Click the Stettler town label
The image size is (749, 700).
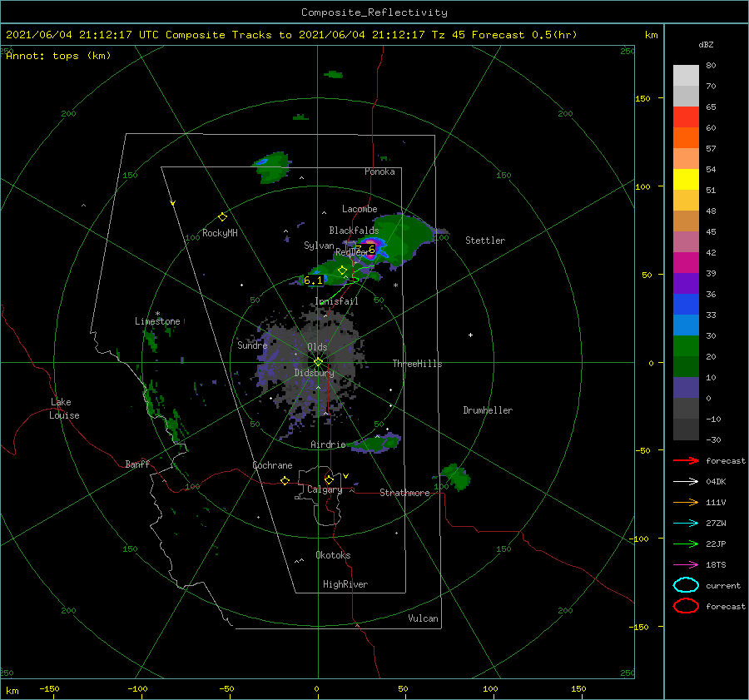point(485,241)
